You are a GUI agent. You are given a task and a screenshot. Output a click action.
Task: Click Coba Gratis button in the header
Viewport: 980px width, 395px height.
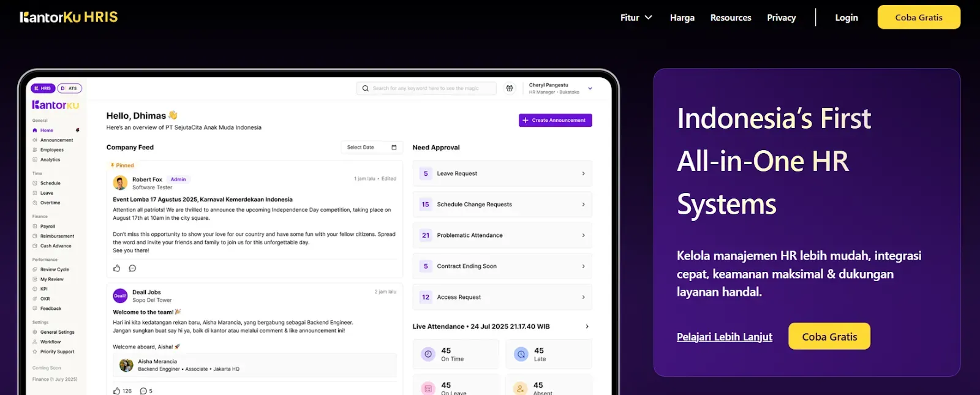pyautogui.click(x=919, y=17)
